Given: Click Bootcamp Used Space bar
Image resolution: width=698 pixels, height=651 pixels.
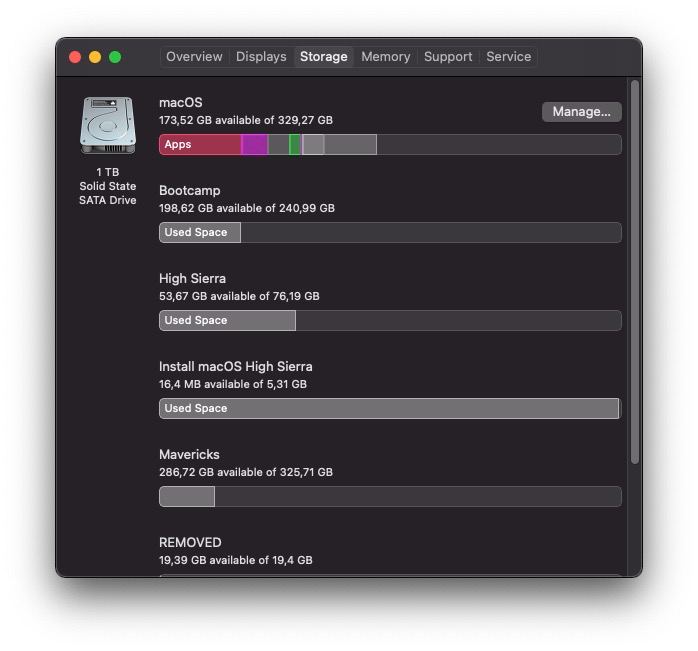Looking at the screenshot, I should (x=200, y=232).
